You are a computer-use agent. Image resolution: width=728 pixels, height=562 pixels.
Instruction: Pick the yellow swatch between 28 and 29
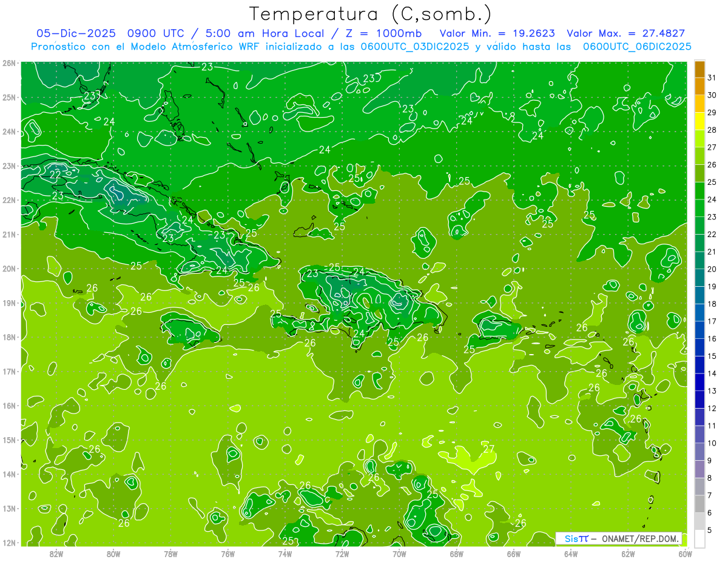coord(699,121)
